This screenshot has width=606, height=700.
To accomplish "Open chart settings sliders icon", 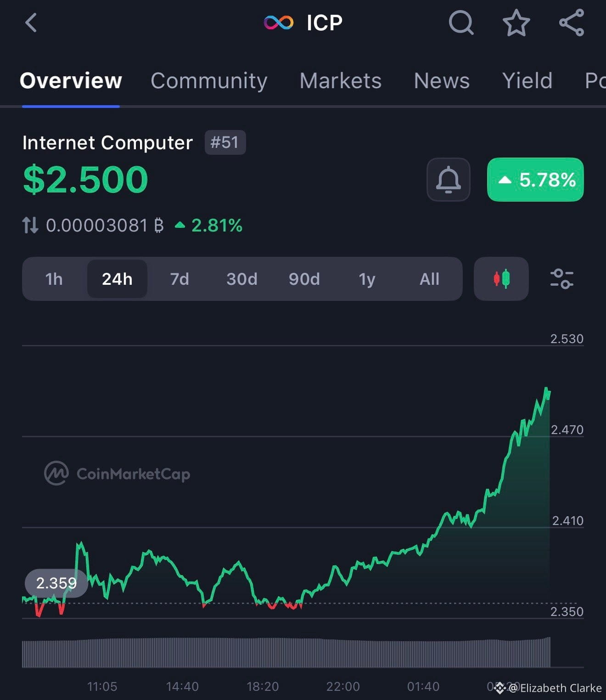I will click(561, 279).
